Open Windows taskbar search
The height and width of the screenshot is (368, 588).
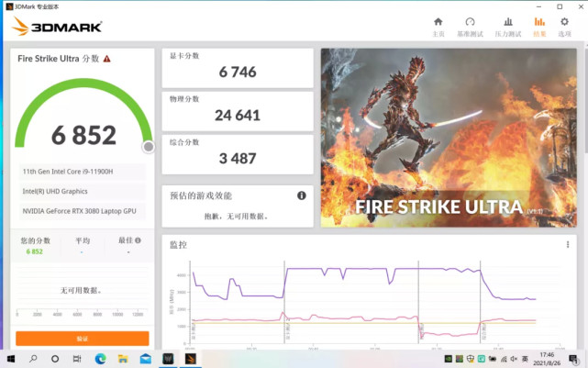(33, 359)
